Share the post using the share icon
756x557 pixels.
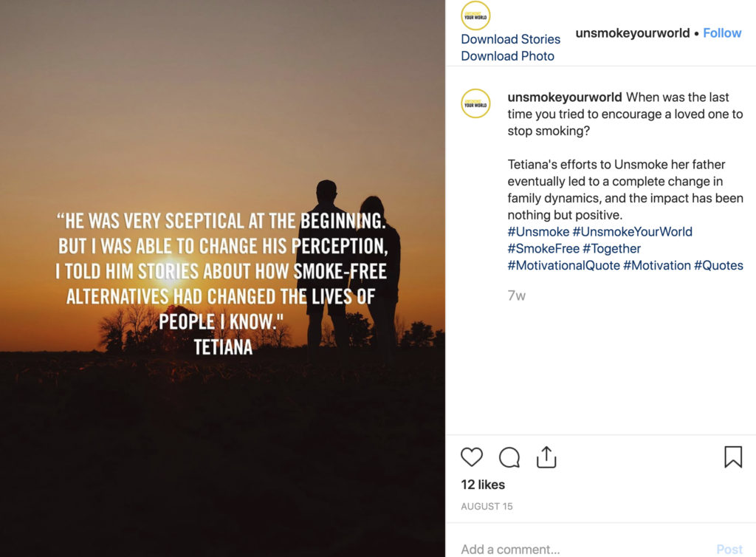click(546, 457)
